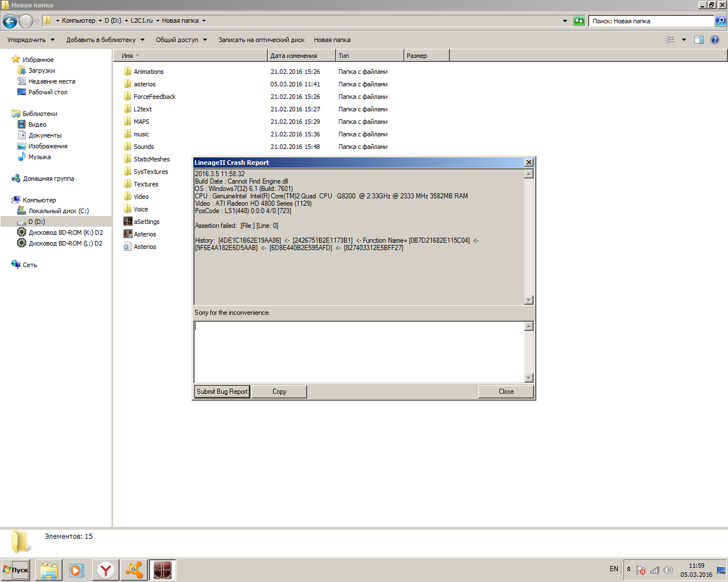Click the Back navigation arrow in Explorer
The image size is (728, 582).
click(10, 22)
